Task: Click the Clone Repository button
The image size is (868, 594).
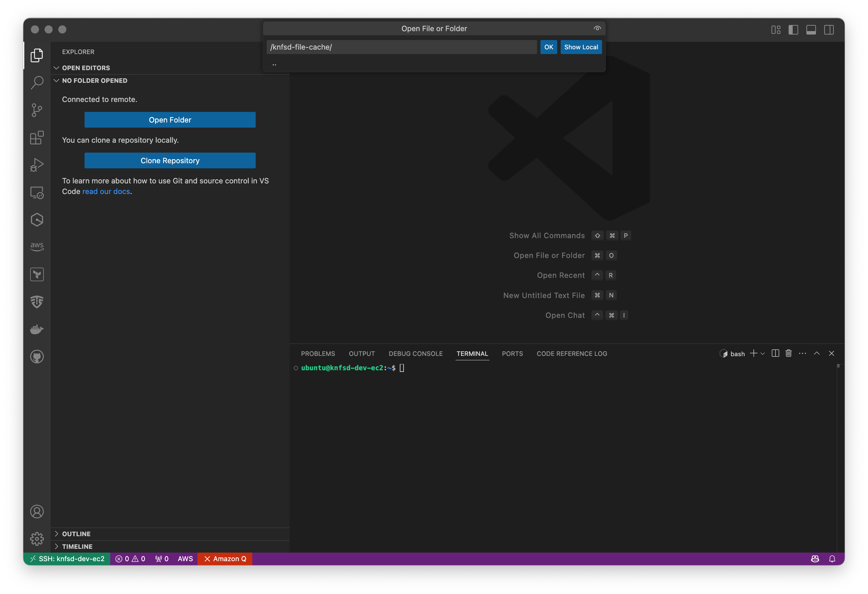Action: pos(170,160)
